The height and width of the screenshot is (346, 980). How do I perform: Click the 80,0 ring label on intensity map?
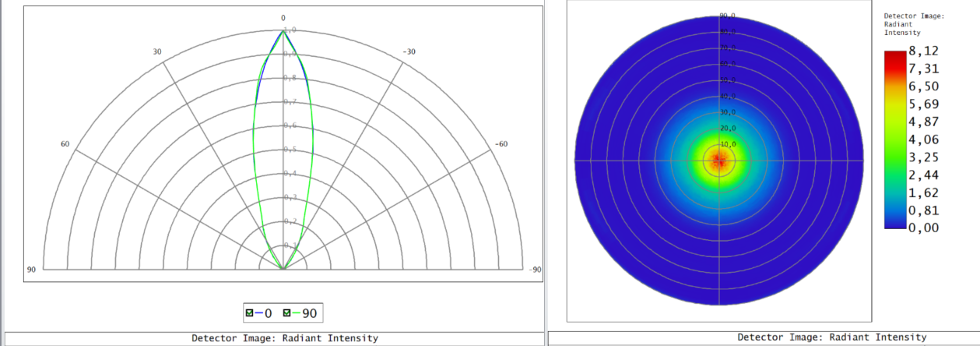727,32
